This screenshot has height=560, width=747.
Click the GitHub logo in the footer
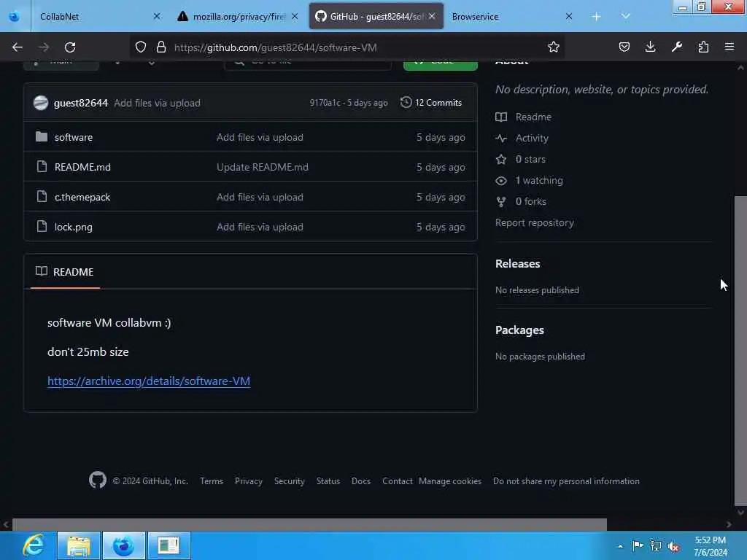point(98,480)
